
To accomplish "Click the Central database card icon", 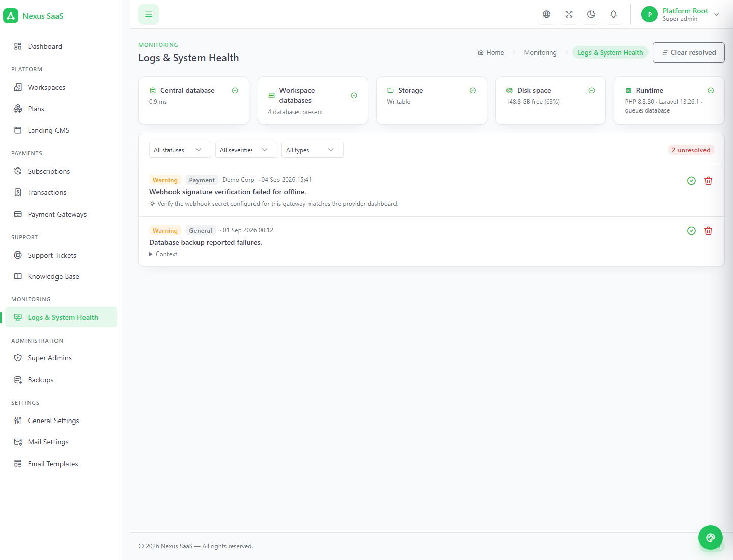I will [153, 90].
